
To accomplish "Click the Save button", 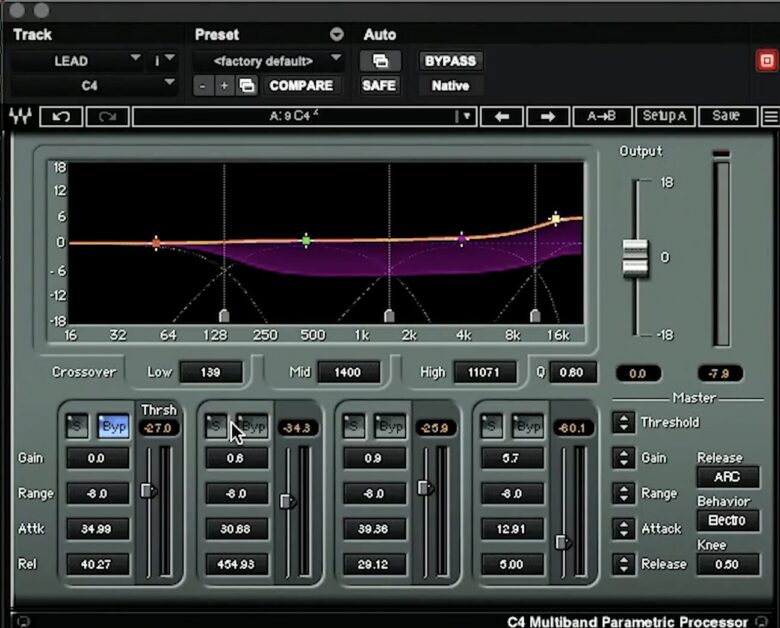I will coord(728,116).
